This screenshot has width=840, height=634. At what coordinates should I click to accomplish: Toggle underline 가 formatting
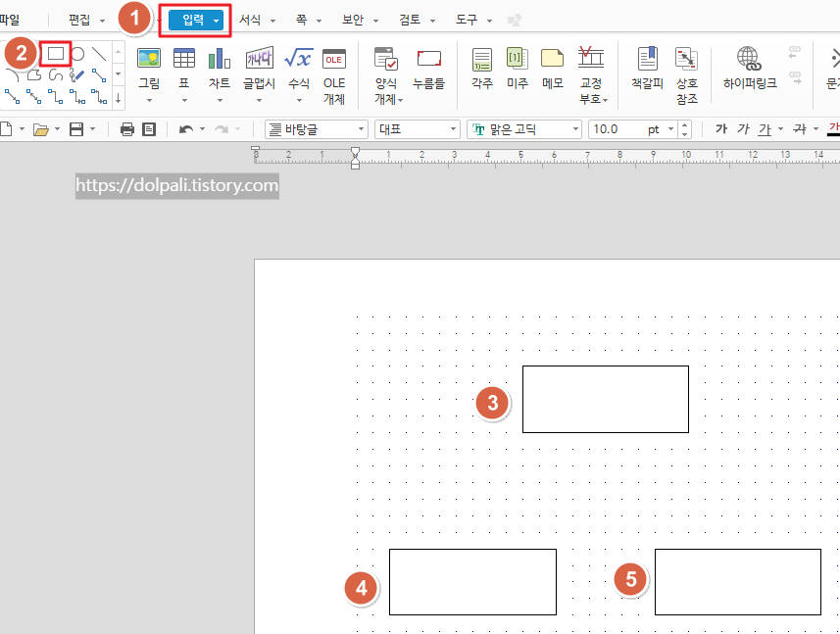pyautogui.click(x=765, y=129)
